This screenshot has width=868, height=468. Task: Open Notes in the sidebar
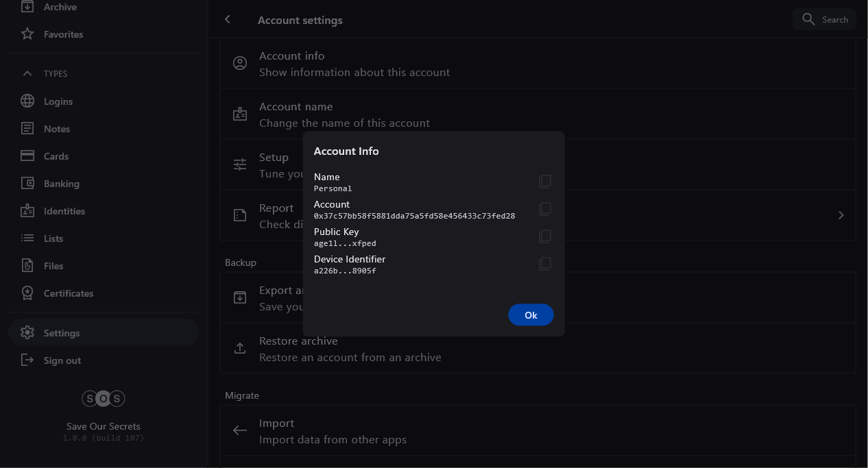click(x=56, y=129)
